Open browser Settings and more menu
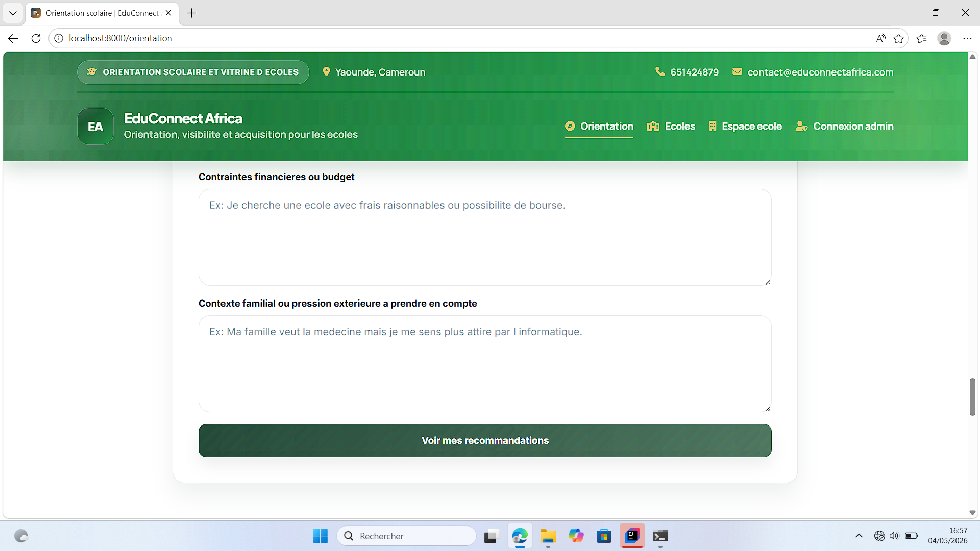980x551 pixels. pyautogui.click(x=967, y=38)
